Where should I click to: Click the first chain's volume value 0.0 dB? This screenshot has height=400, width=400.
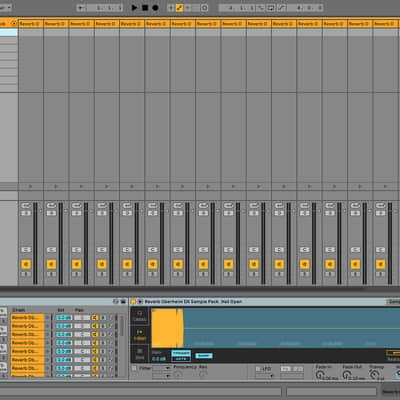pyautogui.click(x=64, y=318)
